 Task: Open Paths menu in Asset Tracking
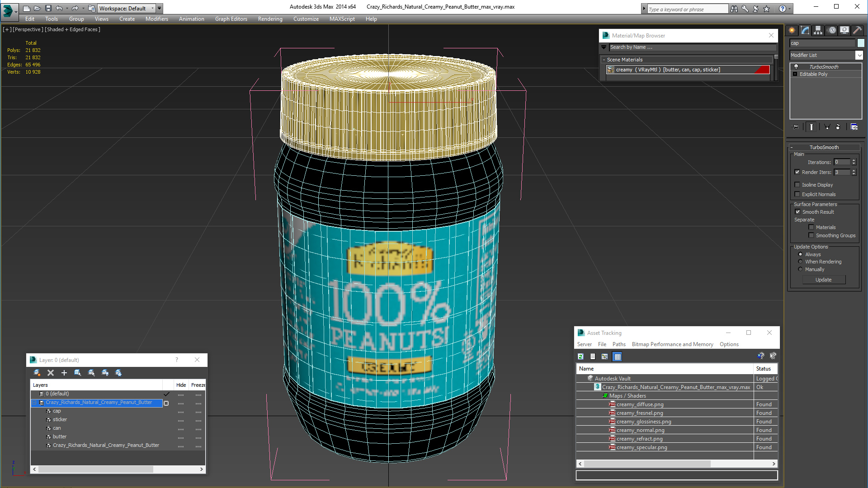tap(619, 344)
